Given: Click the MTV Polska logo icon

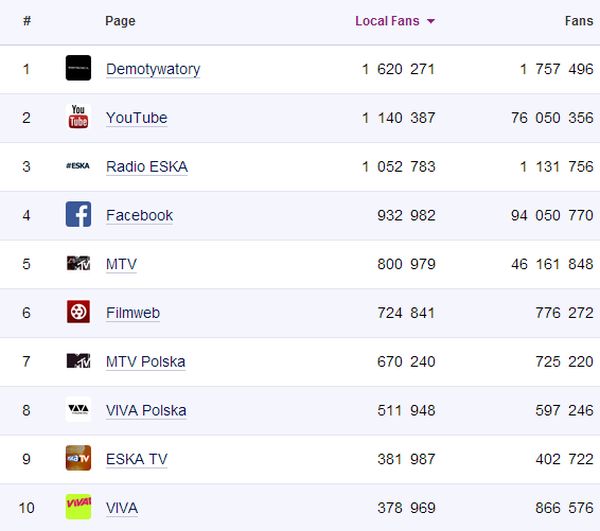Looking at the screenshot, I should point(78,361).
